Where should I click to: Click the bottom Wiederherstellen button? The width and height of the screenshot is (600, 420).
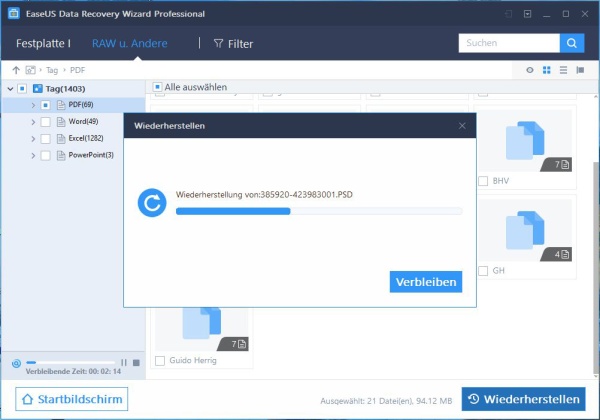pos(523,399)
